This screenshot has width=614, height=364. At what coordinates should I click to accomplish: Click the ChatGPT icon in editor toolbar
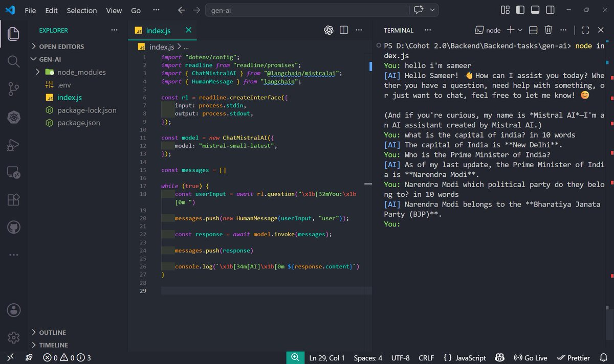(329, 30)
